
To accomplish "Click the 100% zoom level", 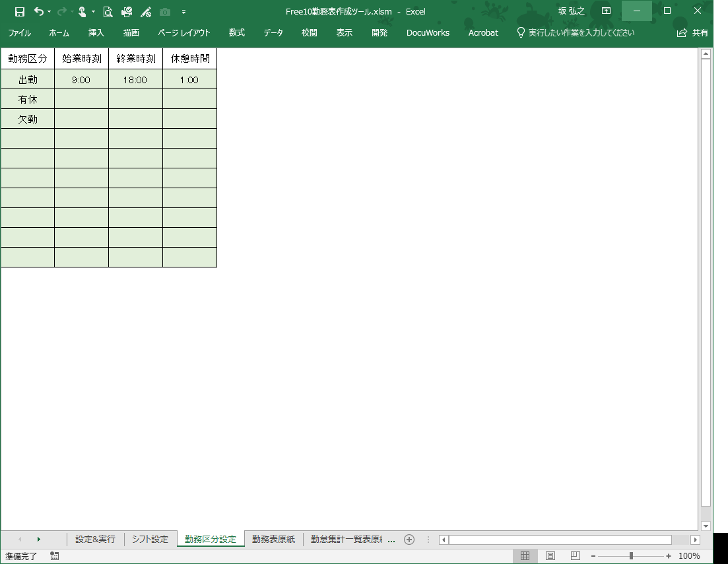I will pyautogui.click(x=689, y=555).
